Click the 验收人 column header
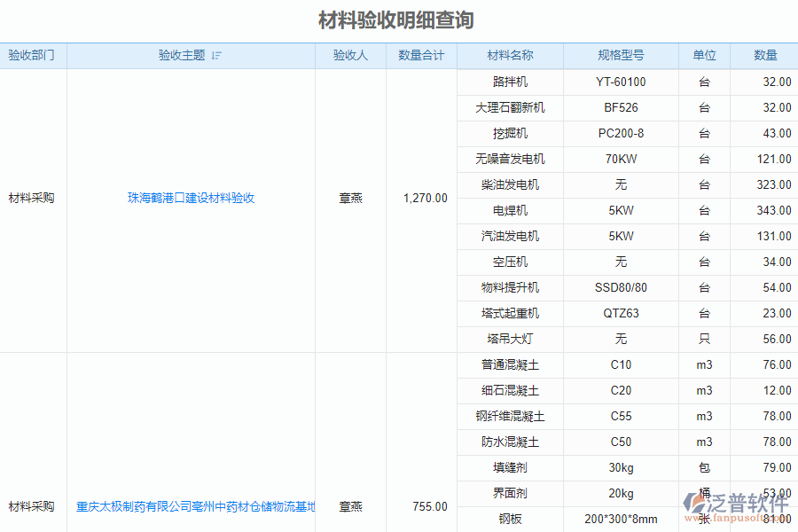The height and width of the screenshot is (532, 798). pyautogui.click(x=350, y=55)
